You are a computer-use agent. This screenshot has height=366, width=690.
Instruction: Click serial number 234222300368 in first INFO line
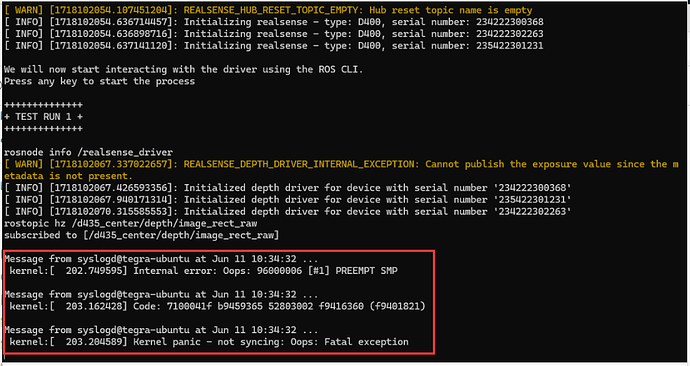(x=509, y=22)
